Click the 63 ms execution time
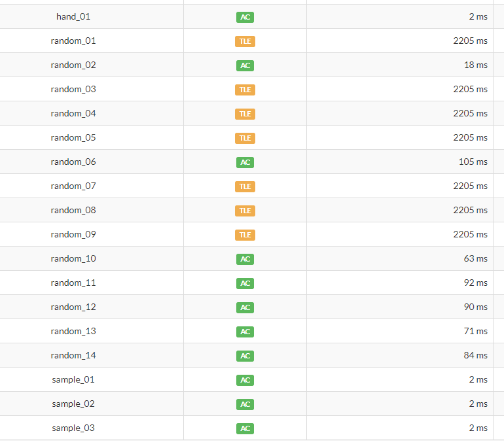Screen dimensions: 504x448 (x=476, y=258)
